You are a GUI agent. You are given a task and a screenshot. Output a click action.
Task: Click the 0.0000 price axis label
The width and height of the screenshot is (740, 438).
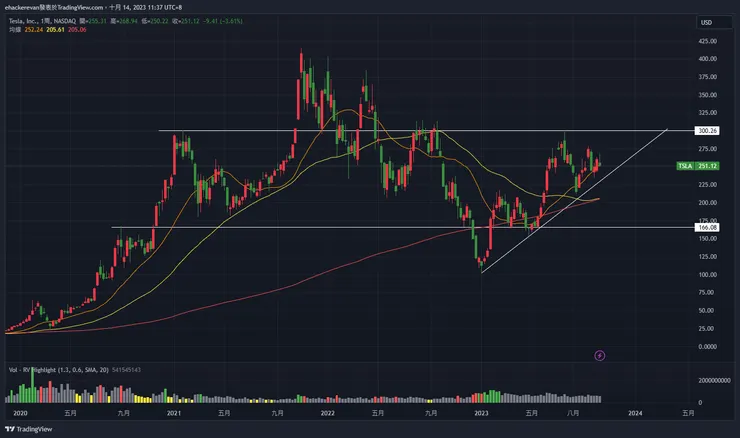[x=707, y=346]
